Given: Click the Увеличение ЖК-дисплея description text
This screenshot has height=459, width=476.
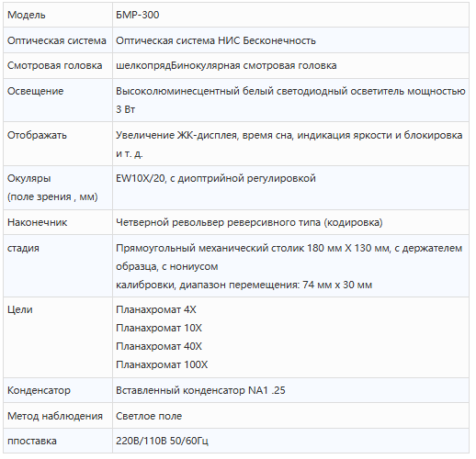Looking at the screenshot, I should point(289,144).
